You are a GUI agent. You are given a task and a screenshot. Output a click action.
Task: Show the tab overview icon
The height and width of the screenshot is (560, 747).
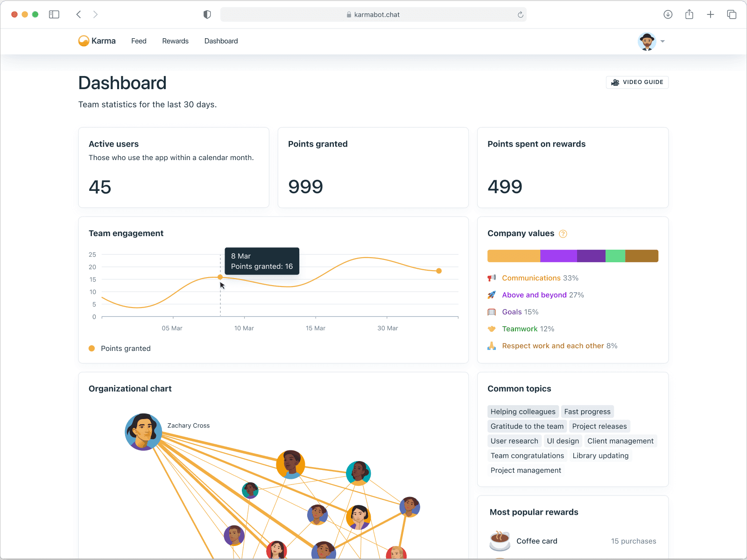pos(732,14)
